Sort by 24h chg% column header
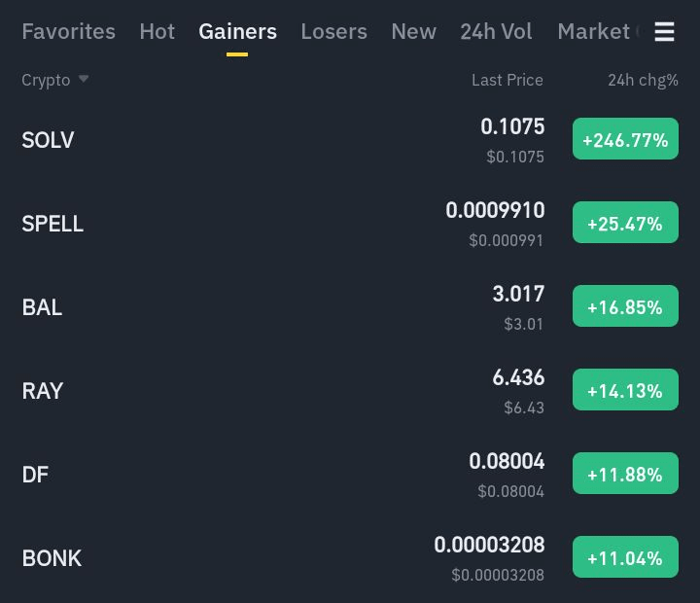Screen dimensions: 700x603 click(643, 80)
